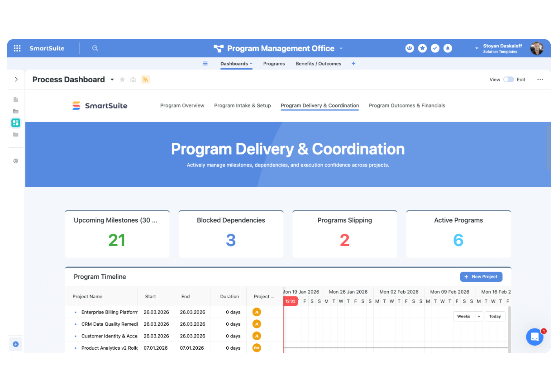The image size is (557, 392).
Task: Click the search magnifier icon
Action: coord(95,48)
